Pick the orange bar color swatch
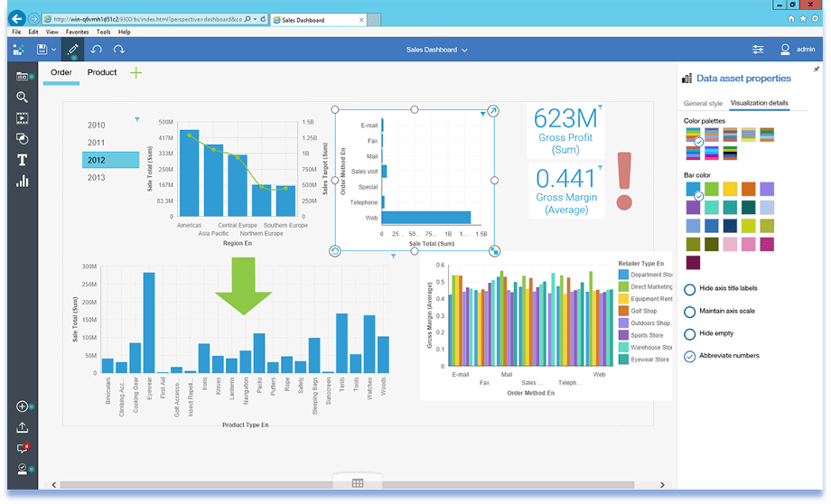The width and height of the screenshot is (831, 504). (748, 189)
